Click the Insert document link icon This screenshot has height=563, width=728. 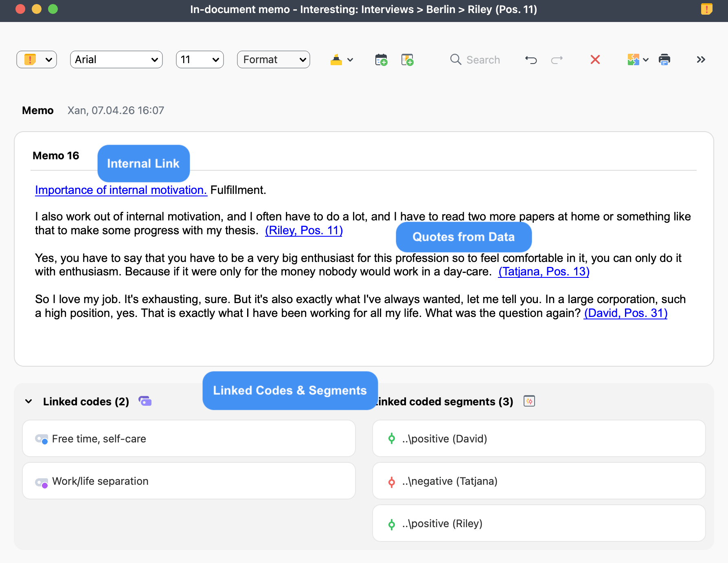(x=407, y=59)
